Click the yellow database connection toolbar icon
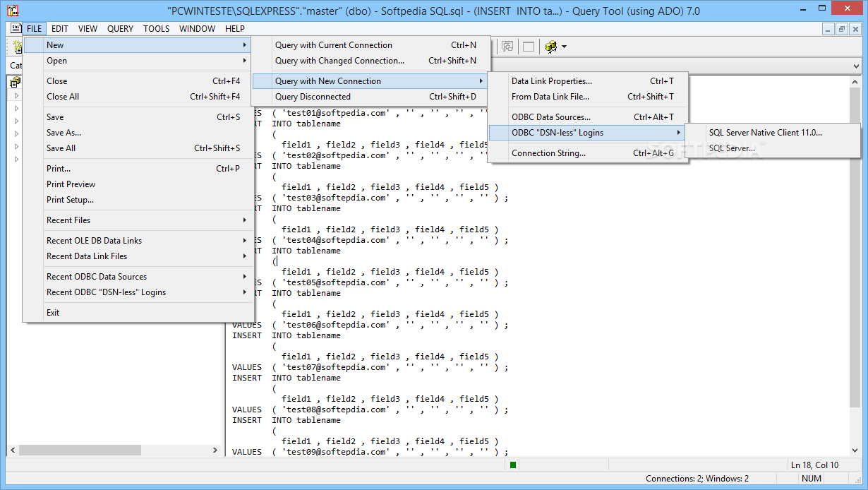 pos(550,47)
